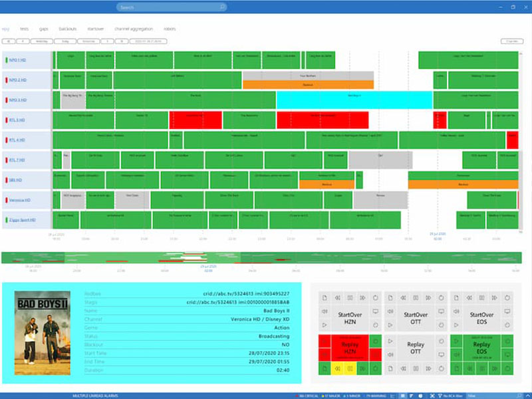The height and width of the screenshot is (399, 532).
Task: Click the Today navigation button
Action: point(65,41)
